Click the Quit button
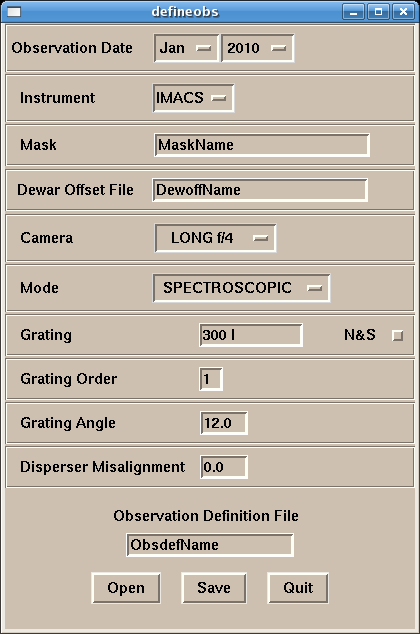 [x=298, y=588]
